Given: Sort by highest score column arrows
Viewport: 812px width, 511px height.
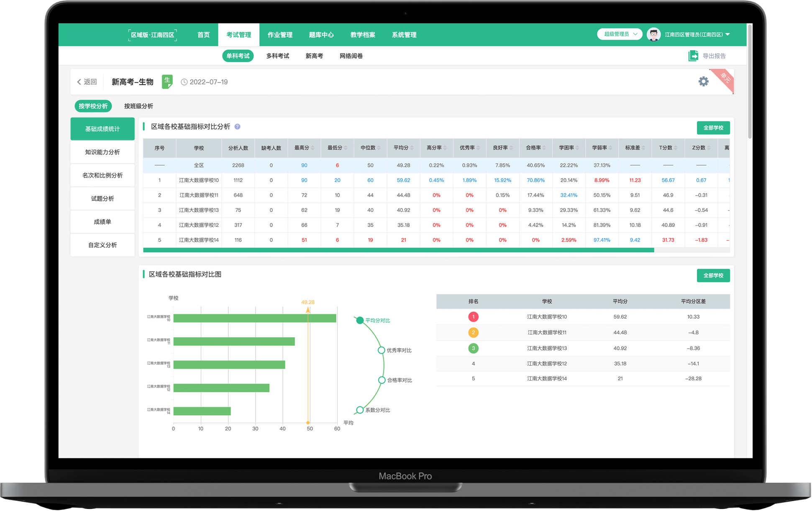Looking at the screenshot, I should pyautogui.click(x=313, y=148).
